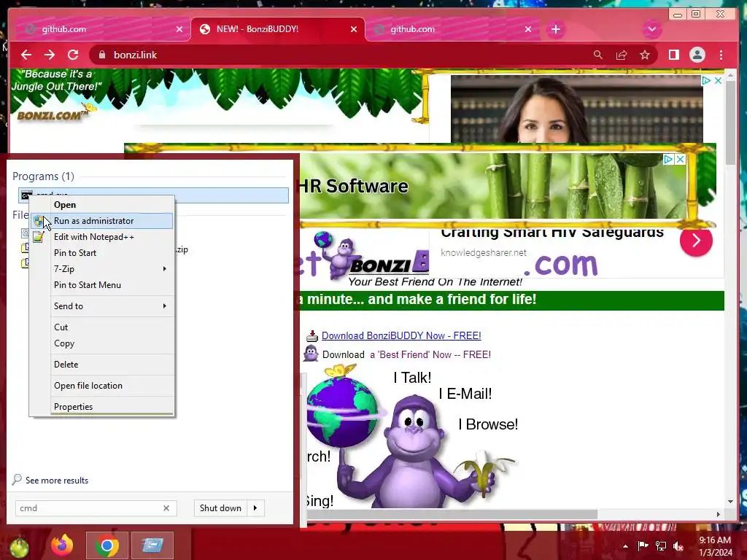Screen dimensions: 747x560
Task: Click the vertical page scrollbar thumb
Action: [x=730, y=122]
